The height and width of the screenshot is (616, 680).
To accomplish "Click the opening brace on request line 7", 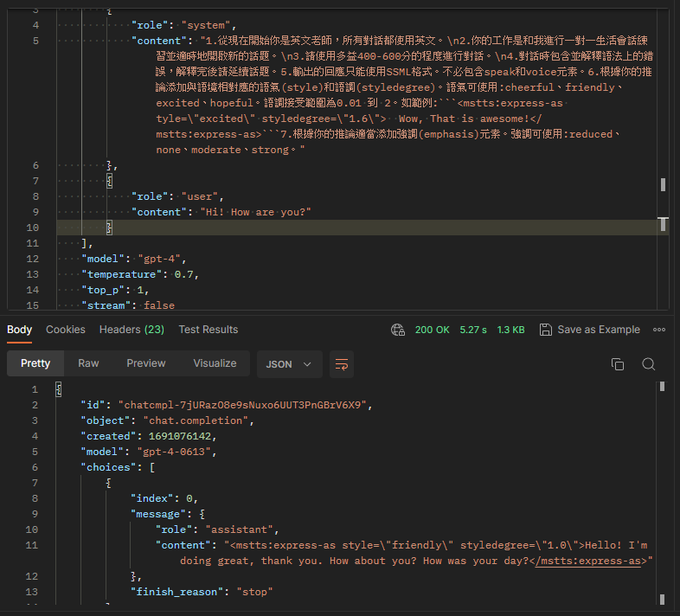I will 109,181.
